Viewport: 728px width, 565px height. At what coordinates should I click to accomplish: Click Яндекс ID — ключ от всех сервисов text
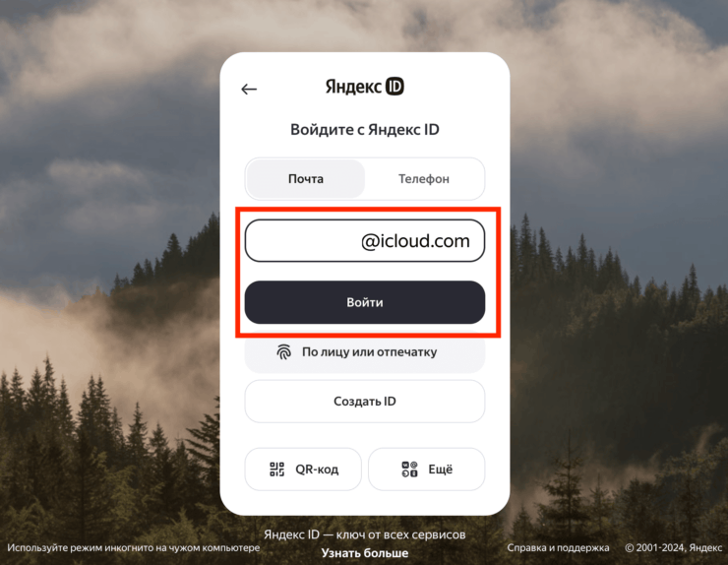(365, 534)
